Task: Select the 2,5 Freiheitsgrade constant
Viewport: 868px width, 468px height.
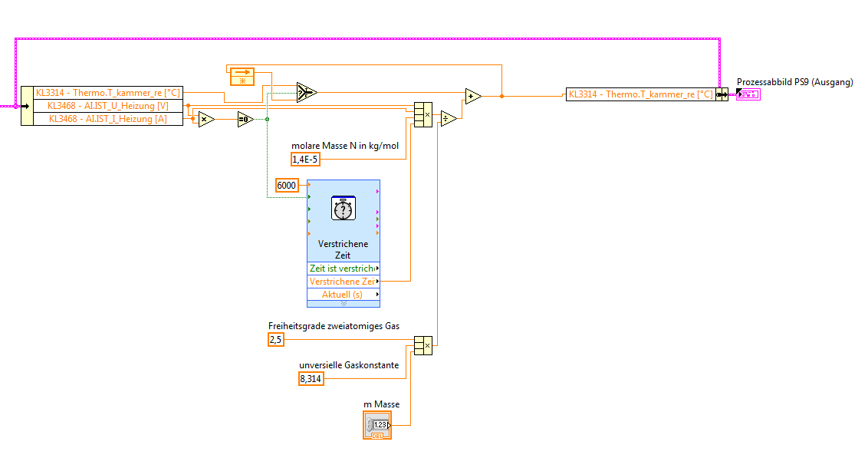Action: (276, 340)
